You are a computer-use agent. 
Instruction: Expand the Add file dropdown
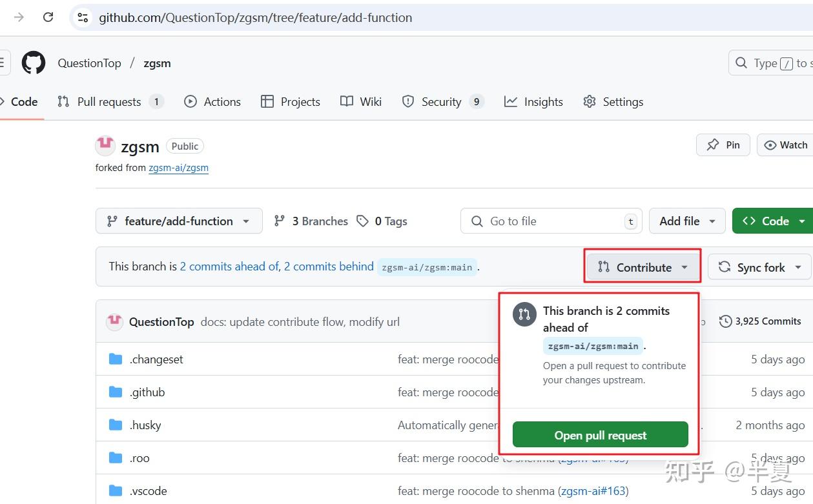687,221
